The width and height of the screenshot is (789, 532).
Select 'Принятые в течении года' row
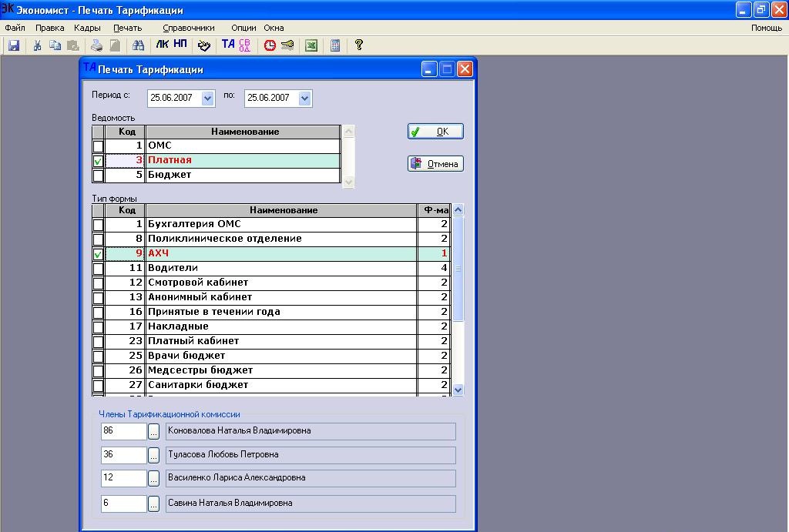pos(271,313)
